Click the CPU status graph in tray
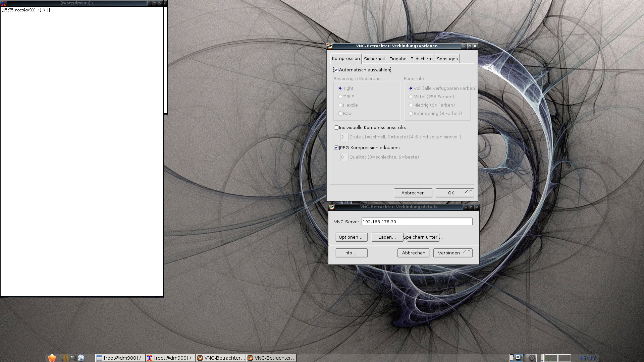This screenshot has width=644, height=362. pos(551,358)
